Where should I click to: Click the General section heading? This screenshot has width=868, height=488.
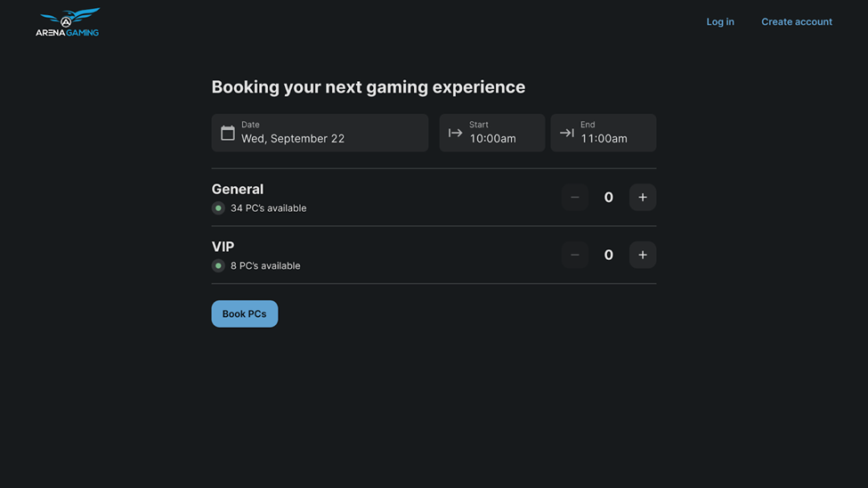pyautogui.click(x=238, y=189)
